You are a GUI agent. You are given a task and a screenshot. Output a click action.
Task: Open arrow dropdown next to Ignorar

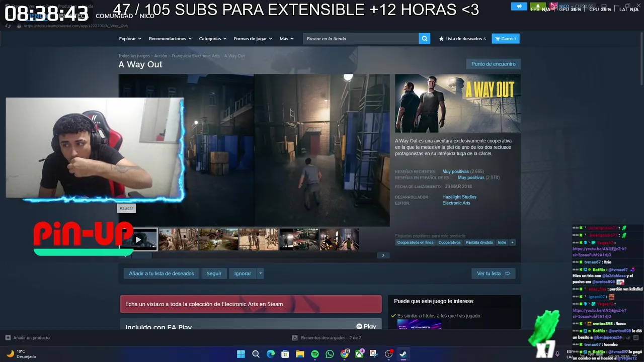(x=260, y=274)
